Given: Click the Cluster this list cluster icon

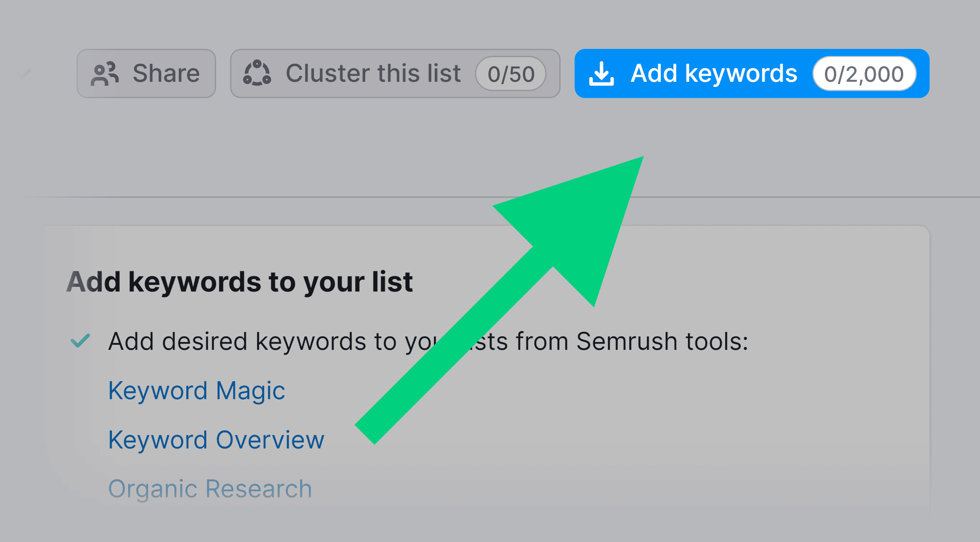Looking at the screenshot, I should (258, 74).
